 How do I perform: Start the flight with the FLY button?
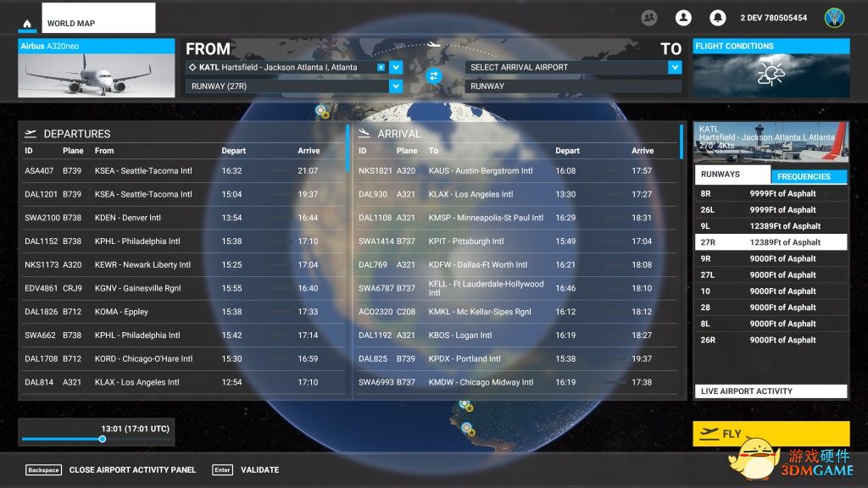click(771, 434)
